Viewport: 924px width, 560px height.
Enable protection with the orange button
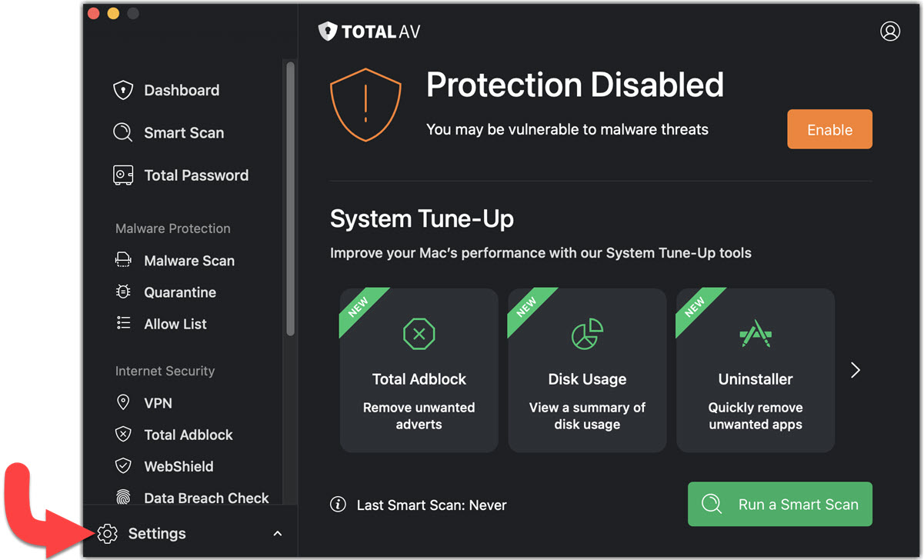coord(829,129)
